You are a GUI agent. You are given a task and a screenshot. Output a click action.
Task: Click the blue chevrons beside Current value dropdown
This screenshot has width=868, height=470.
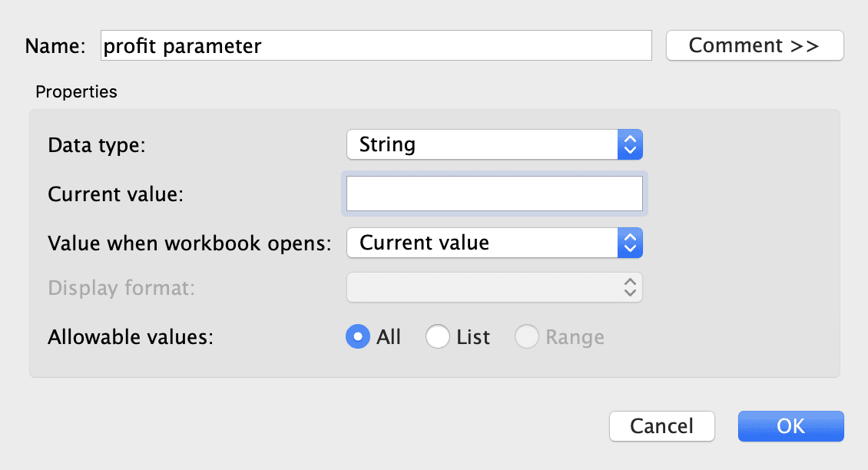pyautogui.click(x=629, y=243)
